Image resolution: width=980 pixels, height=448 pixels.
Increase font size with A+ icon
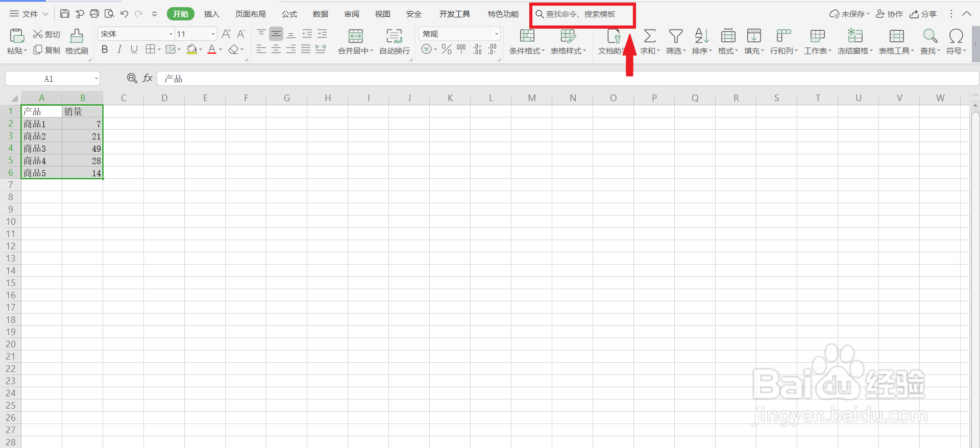[226, 34]
